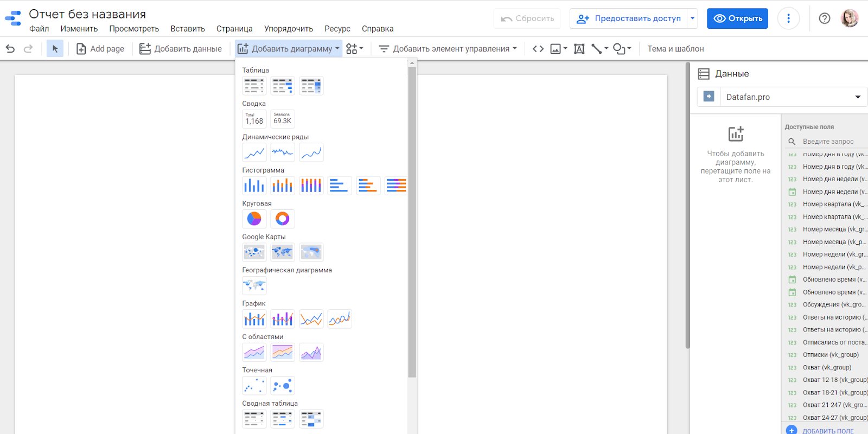Click Добавить данные button
Screen dimensions: 868x434
181,49
